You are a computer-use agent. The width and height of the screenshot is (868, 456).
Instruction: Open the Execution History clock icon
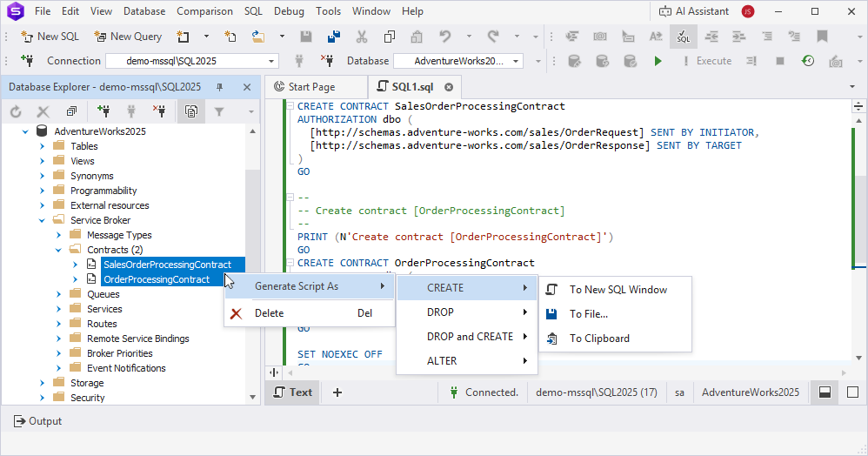pyautogui.click(x=808, y=61)
